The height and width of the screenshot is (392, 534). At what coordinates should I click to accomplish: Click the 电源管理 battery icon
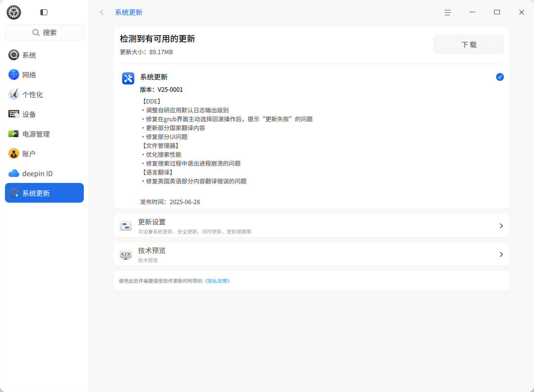pos(14,134)
